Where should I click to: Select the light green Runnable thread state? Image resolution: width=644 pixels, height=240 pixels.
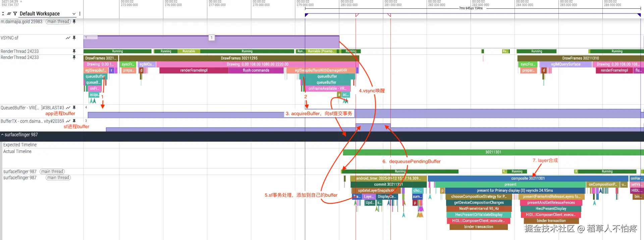coord(189,51)
